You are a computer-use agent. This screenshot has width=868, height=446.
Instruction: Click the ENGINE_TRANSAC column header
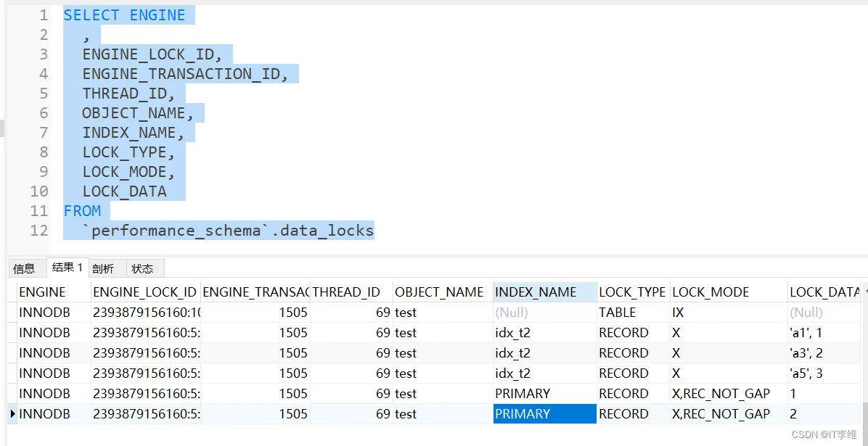click(x=255, y=292)
